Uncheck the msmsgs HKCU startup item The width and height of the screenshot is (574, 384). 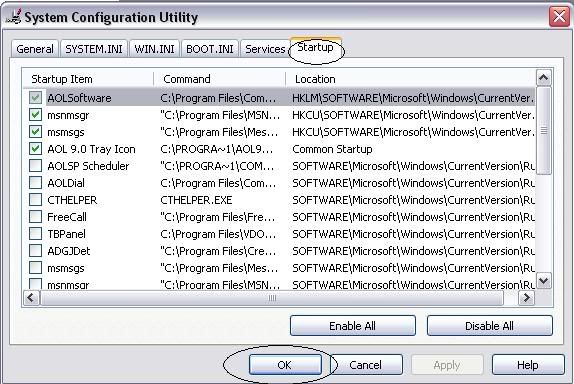tap(36, 132)
